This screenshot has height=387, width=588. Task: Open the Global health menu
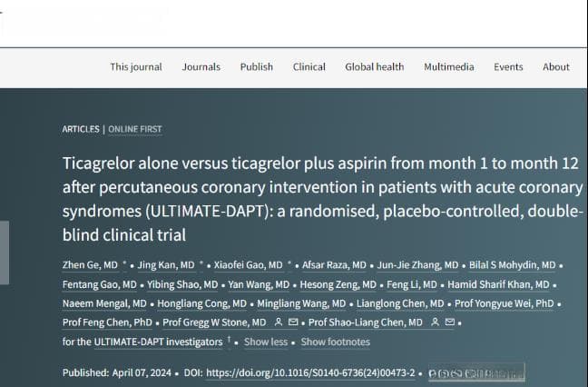click(375, 67)
